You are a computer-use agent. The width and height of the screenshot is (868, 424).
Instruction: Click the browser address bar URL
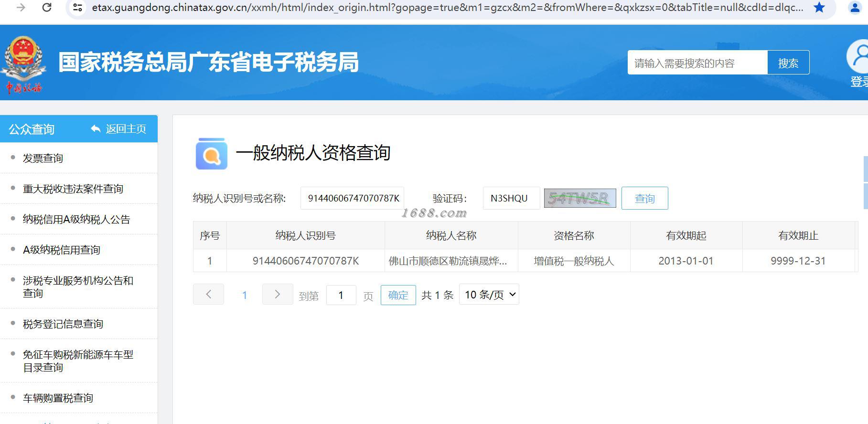448,8
